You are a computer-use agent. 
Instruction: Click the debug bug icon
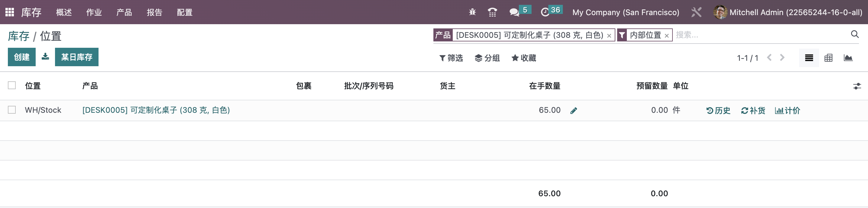472,12
